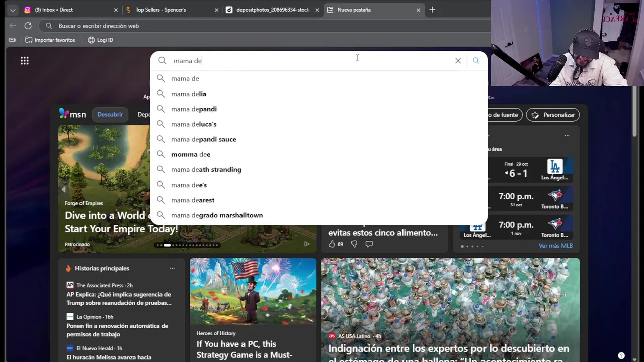
Task: Open Historias principales three-dot menu
Action: [172, 268]
